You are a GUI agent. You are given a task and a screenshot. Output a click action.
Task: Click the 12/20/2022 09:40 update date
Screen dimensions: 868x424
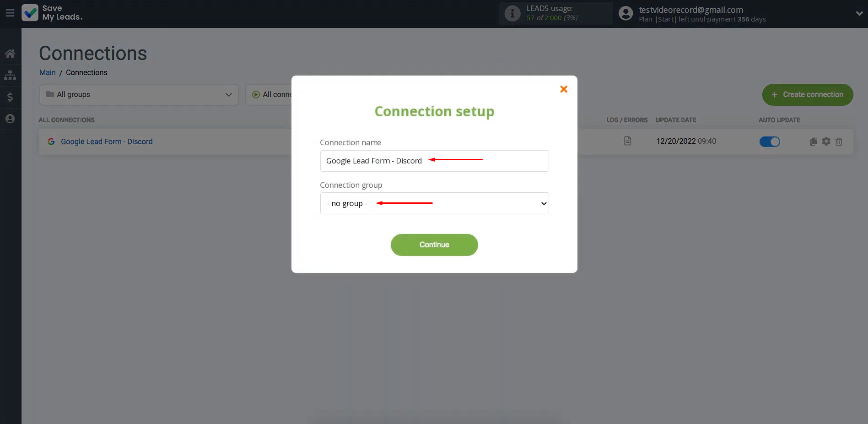pyautogui.click(x=686, y=141)
